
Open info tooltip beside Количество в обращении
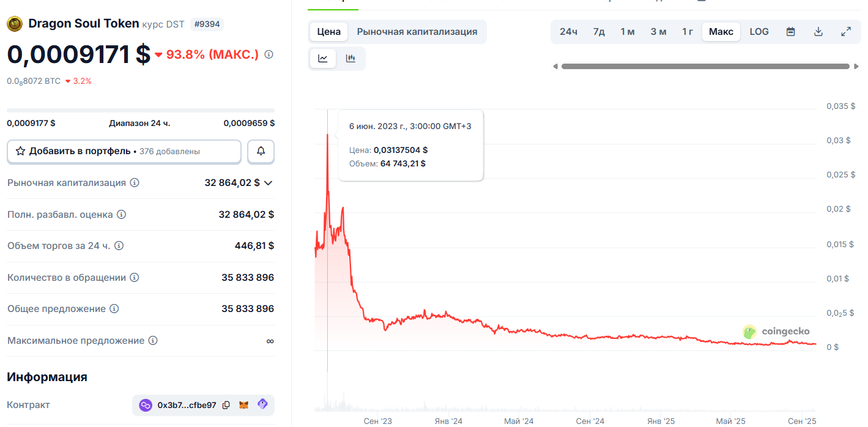(x=135, y=278)
